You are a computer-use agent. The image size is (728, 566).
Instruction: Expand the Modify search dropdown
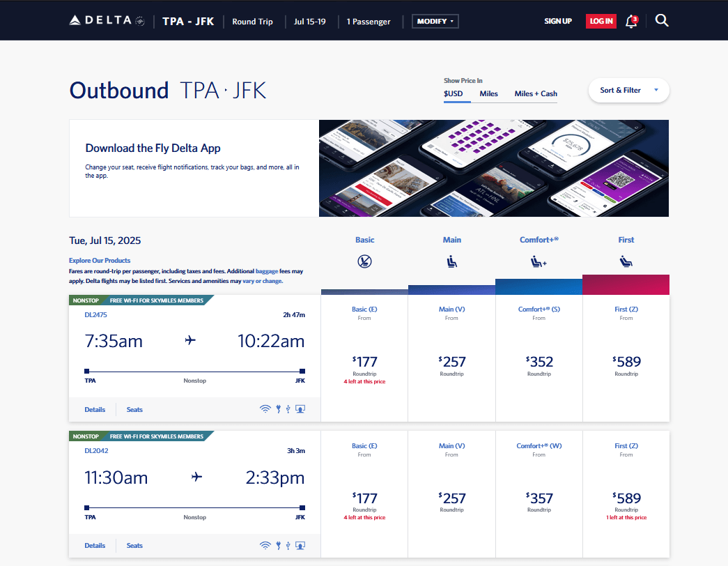coord(435,21)
